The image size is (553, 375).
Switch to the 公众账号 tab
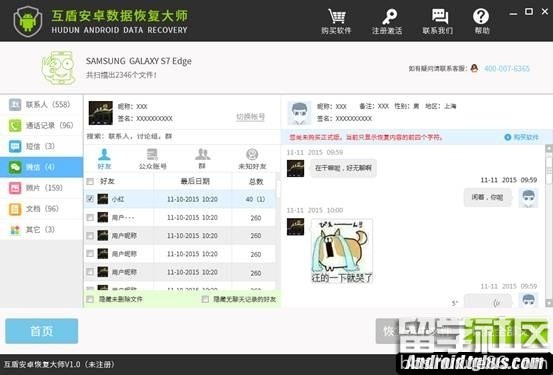point(152,159)
